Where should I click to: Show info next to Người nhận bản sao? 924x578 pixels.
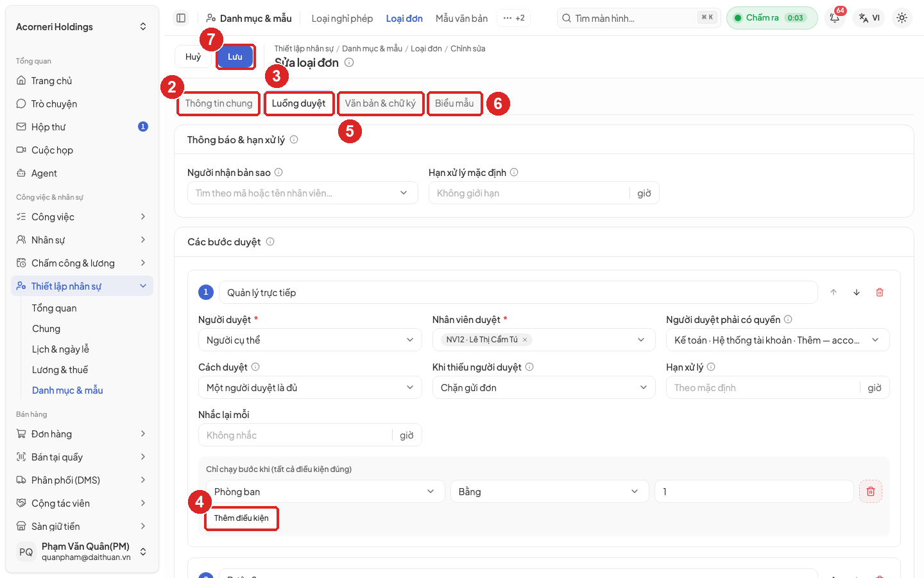click(278, 172)
